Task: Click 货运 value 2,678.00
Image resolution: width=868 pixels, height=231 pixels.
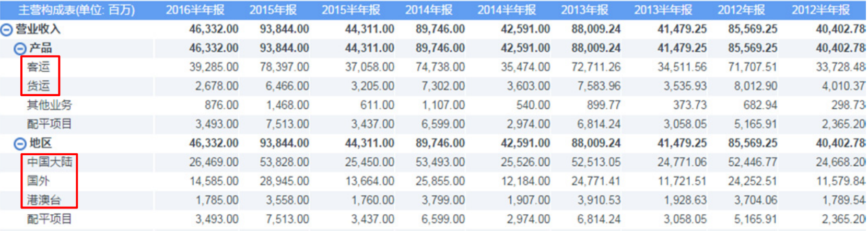Action: pyautogui.click(x=217, y=86)
